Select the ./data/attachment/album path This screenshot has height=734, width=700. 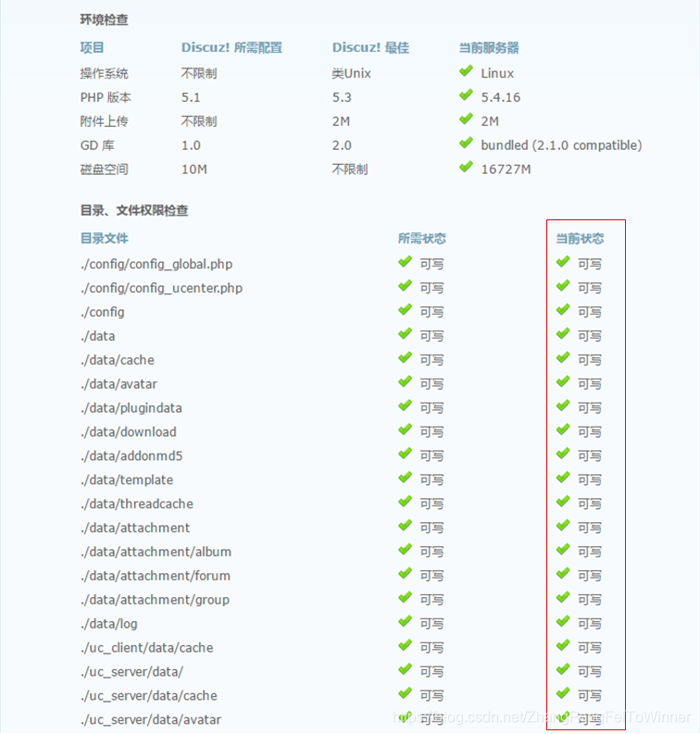tap(156, 552)
